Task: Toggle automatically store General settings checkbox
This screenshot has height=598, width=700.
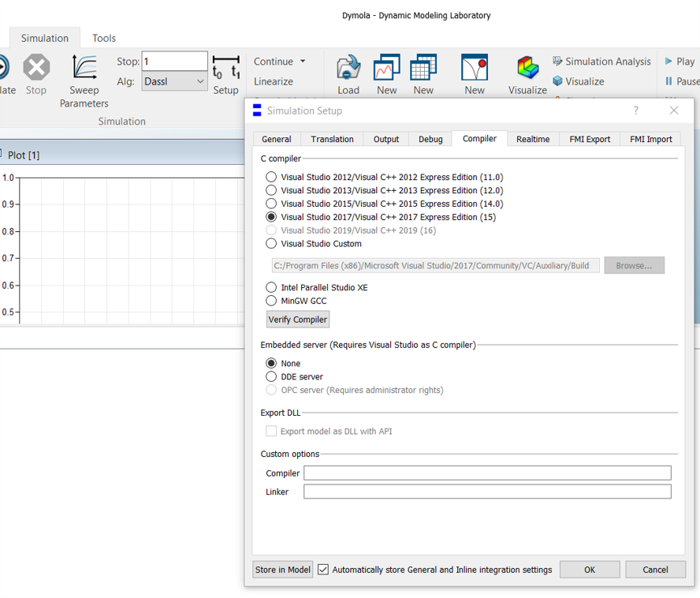Action: [x=322, y=570]
